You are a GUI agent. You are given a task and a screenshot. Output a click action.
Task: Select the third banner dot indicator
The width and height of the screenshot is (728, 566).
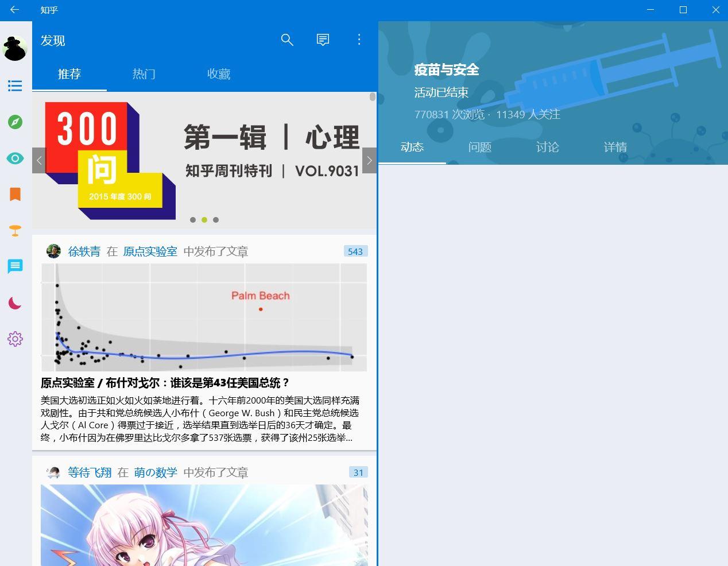click(x=216, y=220)
